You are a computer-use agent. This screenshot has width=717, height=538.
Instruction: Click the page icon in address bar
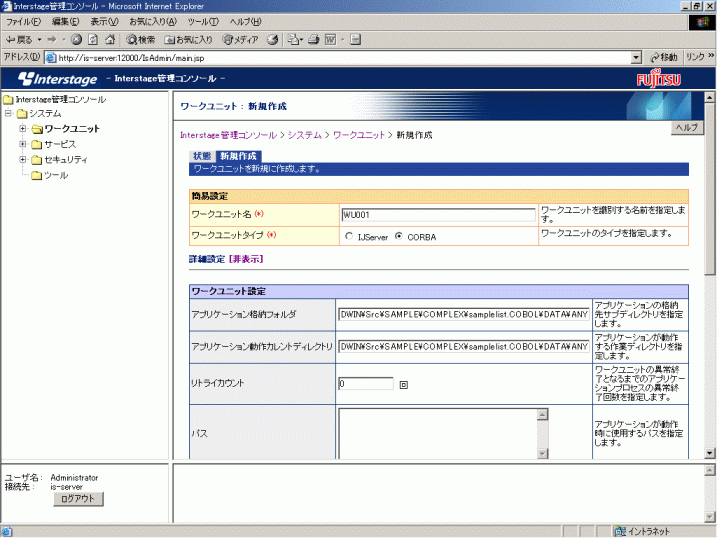click(51, 58)
